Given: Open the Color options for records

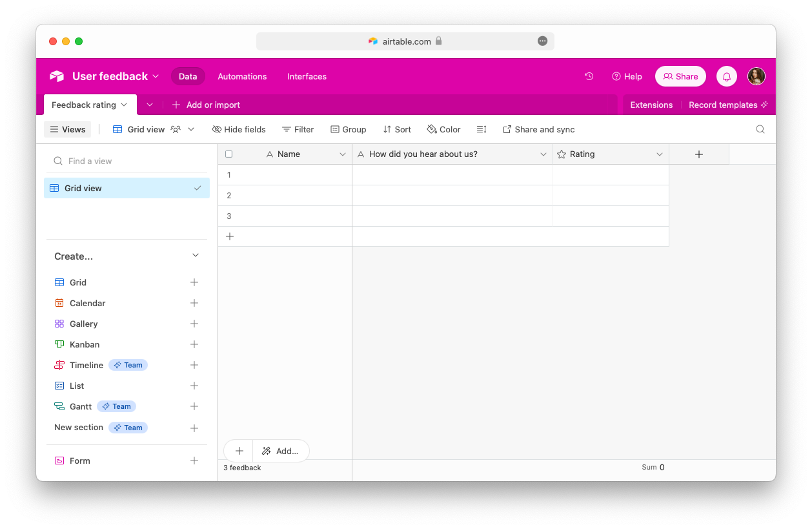Looking at the screenshot, I should coord(444,129).
